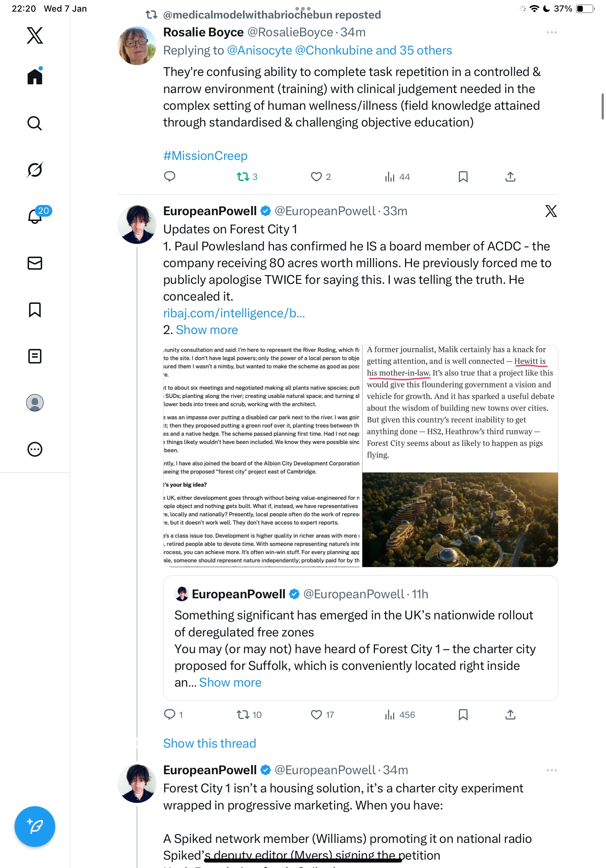Image resolution: width=606 pixels, height=868 pixels.
Task: Open the #MissionCreep hashtag
Action: [205, 156]
